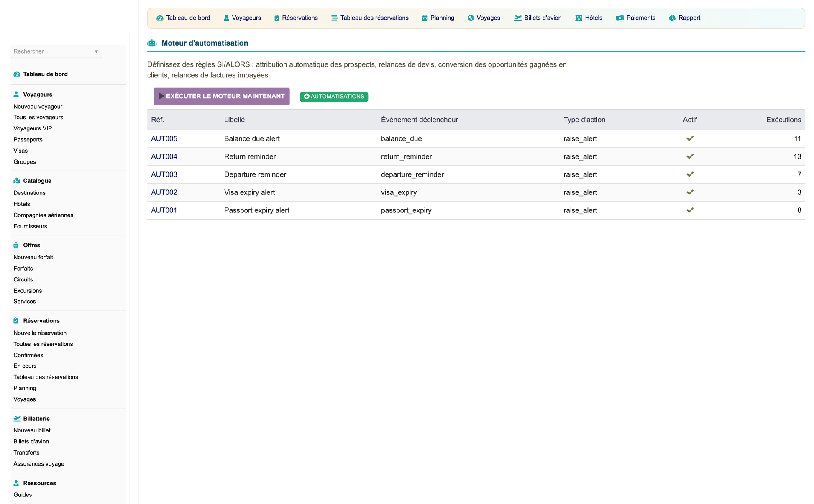Click the Planning calendar icon in top bar
This screenshot has width=814, height=504.
(425, 18)
